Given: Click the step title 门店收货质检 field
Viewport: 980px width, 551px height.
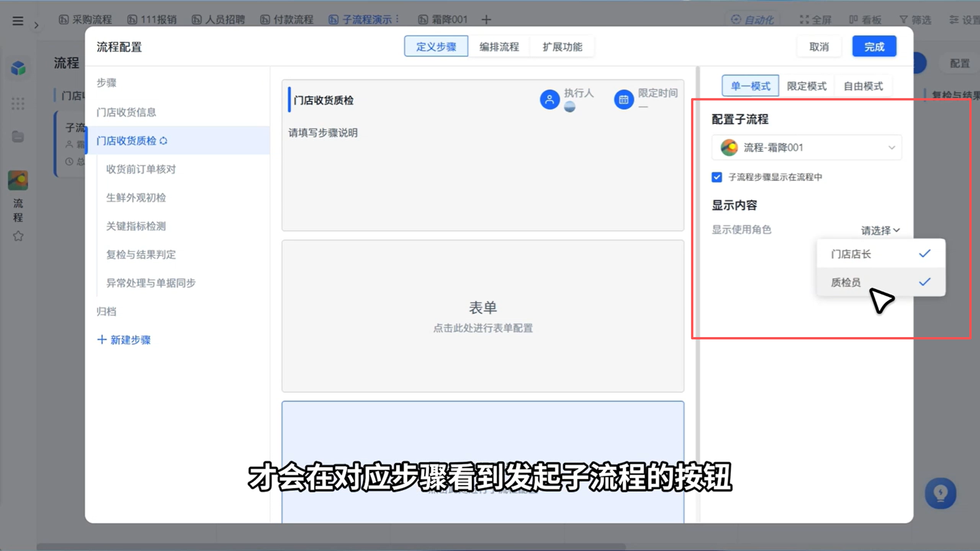Looking at the screenshot, I should (x=324, y=100).
